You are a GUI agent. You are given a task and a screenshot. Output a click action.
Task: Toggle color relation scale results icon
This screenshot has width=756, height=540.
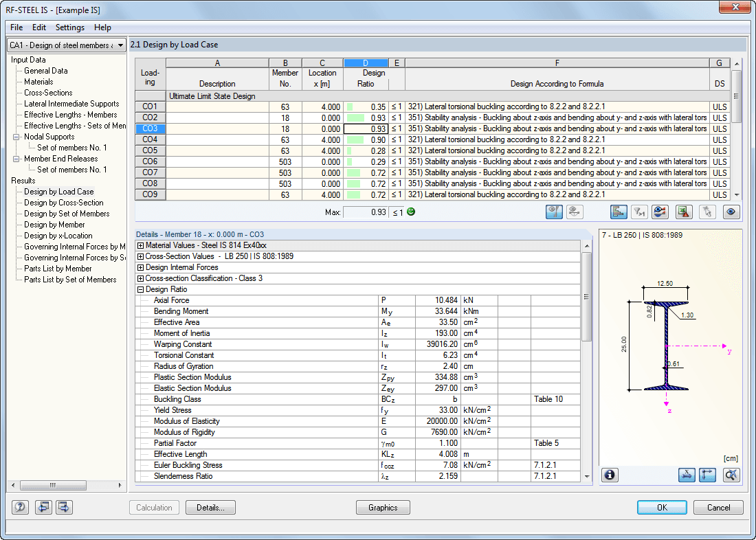pos(660,212)
